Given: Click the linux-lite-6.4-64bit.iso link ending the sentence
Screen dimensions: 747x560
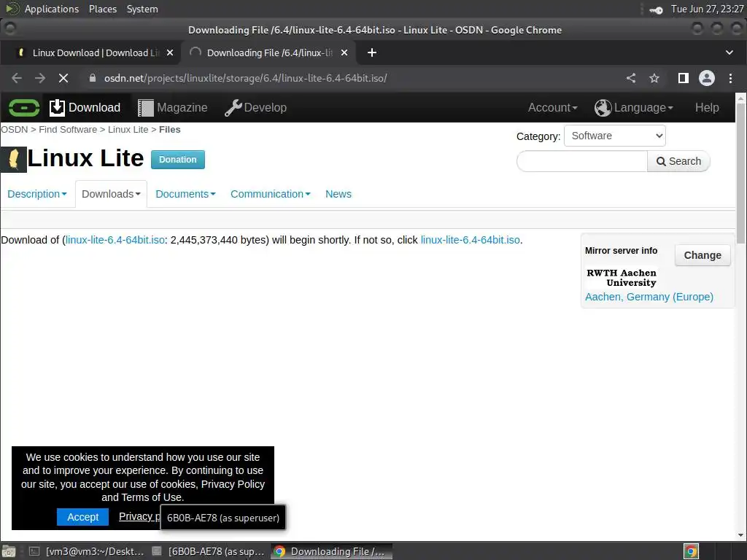Looking at the screenshot, I should (470, 240).
